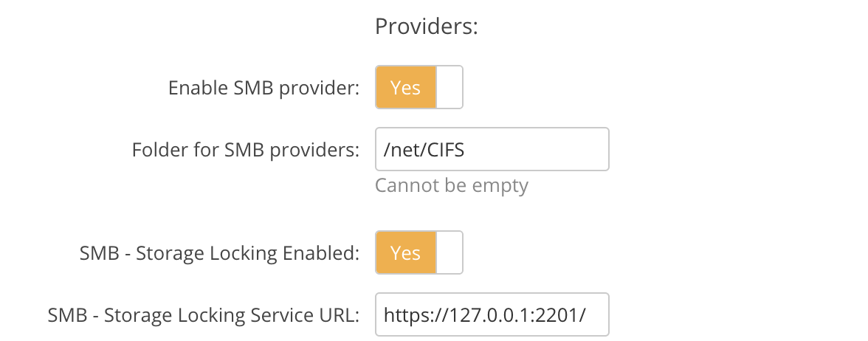Click white handle of Storage Locking Enabled switch

click(x=449, y=252)
